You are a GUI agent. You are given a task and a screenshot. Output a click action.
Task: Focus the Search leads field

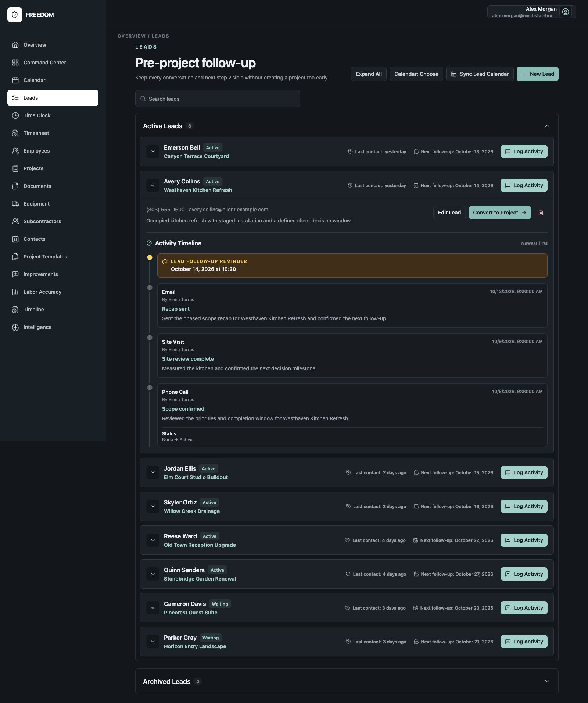coord(218,99)
